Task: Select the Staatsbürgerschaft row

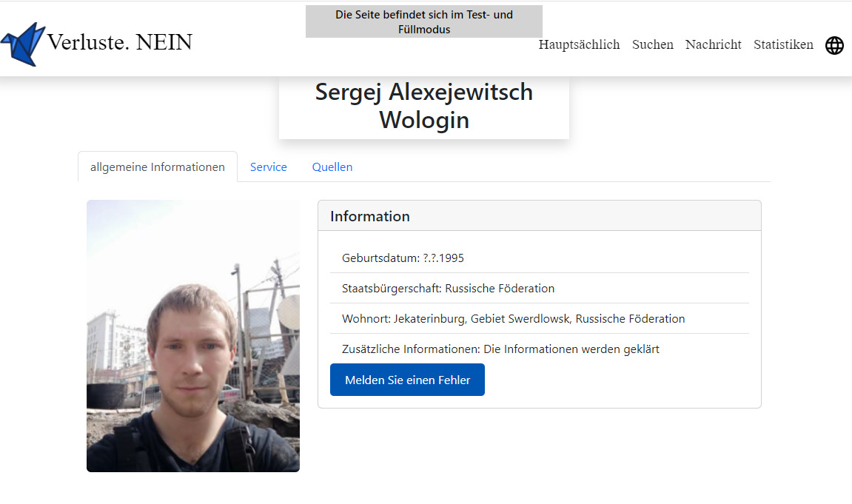Action: pyautogui.click(x=540, y=289)
